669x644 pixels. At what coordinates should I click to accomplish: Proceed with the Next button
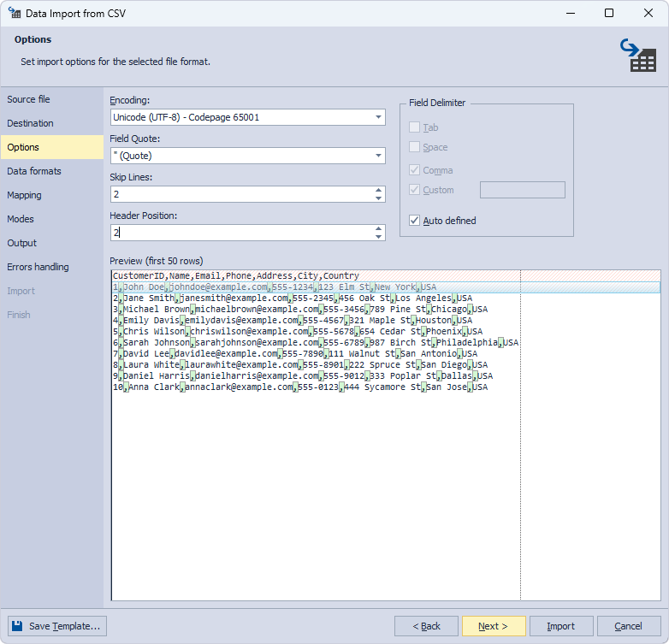(x=494, y=626)
